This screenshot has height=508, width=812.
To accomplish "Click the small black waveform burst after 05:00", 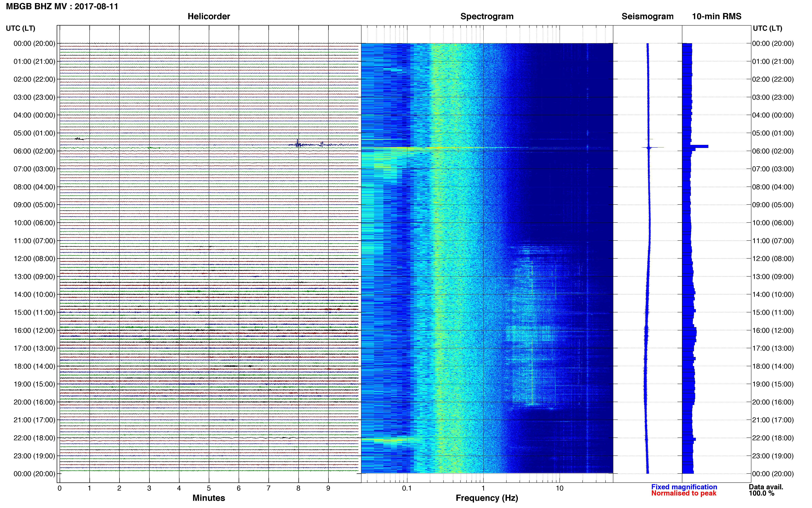I will point(79,138).
